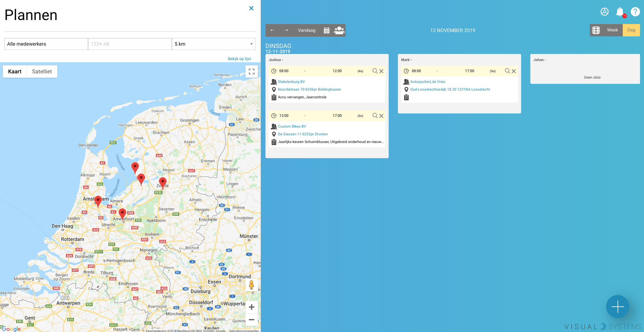Click magnifier on Joshua's 08:00 appointment

click(375, 71)
